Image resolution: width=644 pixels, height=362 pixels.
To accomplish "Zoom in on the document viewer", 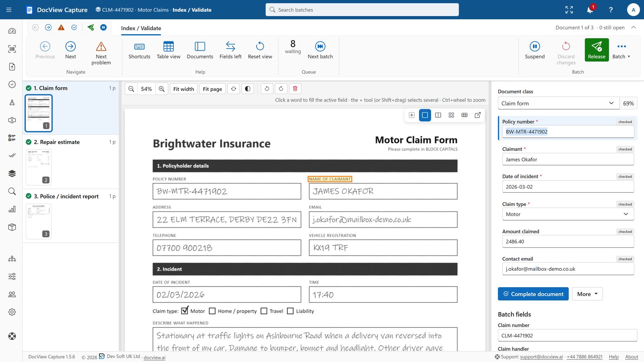I will point(162,89).
